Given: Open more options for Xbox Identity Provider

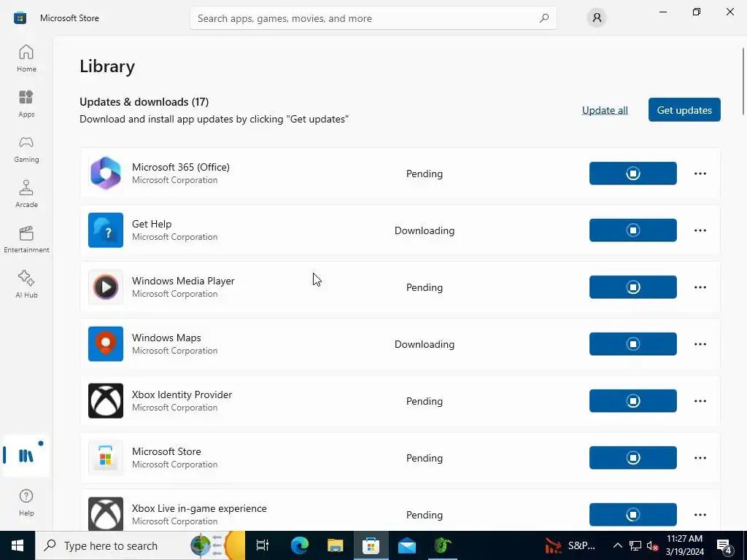Looking at the screenshot, I should [700, 401].
